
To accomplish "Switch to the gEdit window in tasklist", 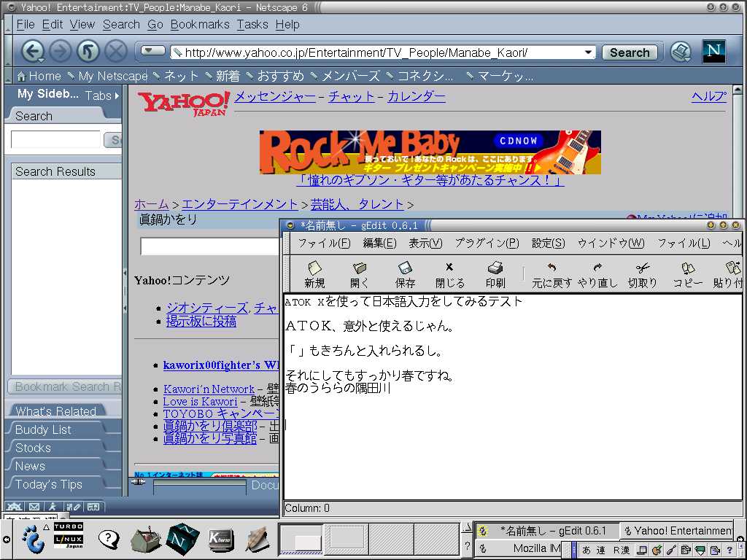I will 548,530.
